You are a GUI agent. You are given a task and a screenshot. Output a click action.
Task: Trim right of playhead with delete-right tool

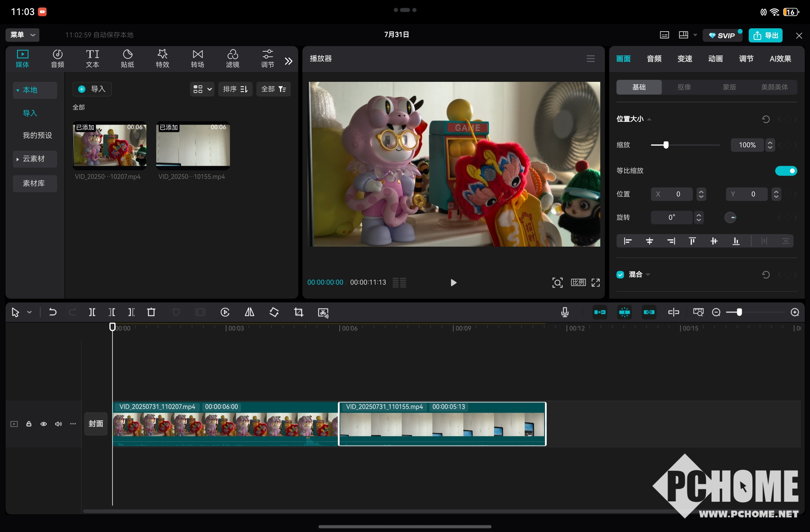(131, 312)
